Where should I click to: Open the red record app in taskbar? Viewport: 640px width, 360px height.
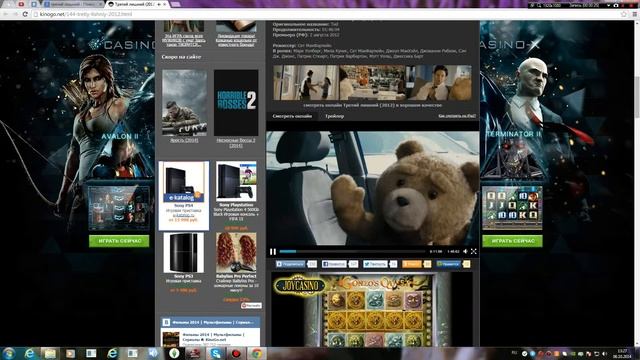click(x=236, y=353)
